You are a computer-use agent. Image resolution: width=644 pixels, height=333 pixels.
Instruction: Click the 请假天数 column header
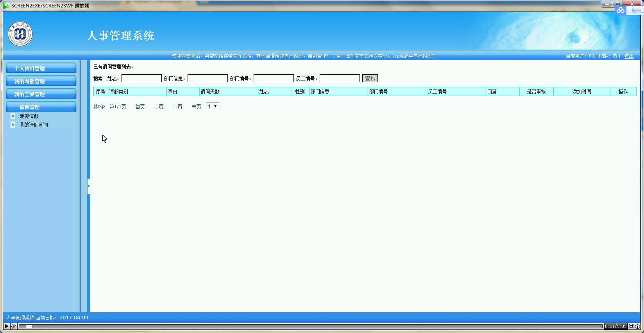pyautogui.click(x=229, y=91)
